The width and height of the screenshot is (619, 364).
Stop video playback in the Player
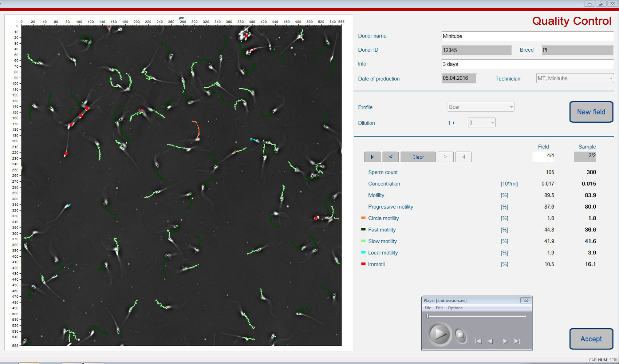coord(461,335)
